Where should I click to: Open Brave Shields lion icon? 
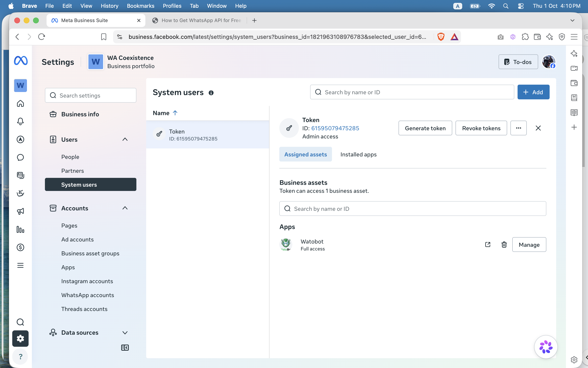pos(441,37)
